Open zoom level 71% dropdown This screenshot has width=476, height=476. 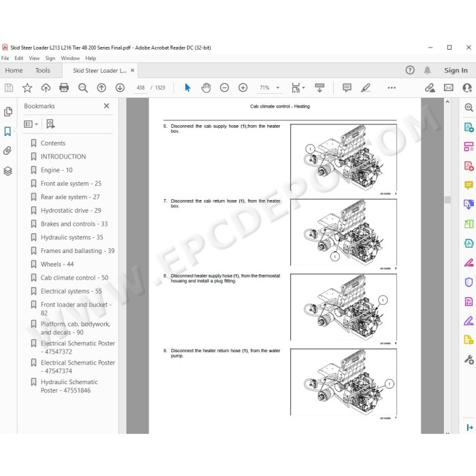(x=277, y=88)
